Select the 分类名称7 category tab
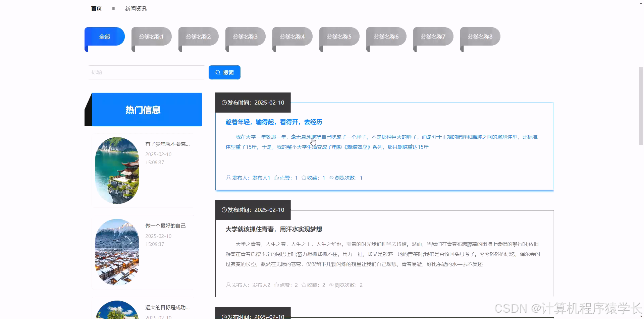Screen dimensions: 644x319 [x=433, y=37]
